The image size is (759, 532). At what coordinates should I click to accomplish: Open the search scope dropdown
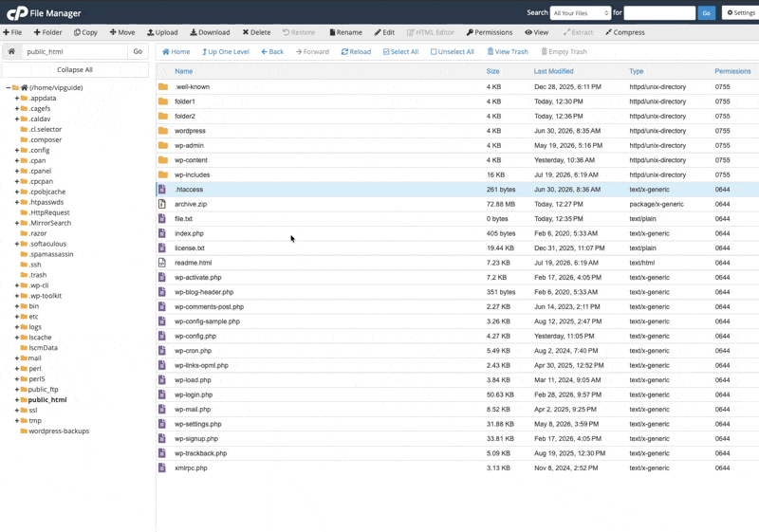[x=581, y=13]
